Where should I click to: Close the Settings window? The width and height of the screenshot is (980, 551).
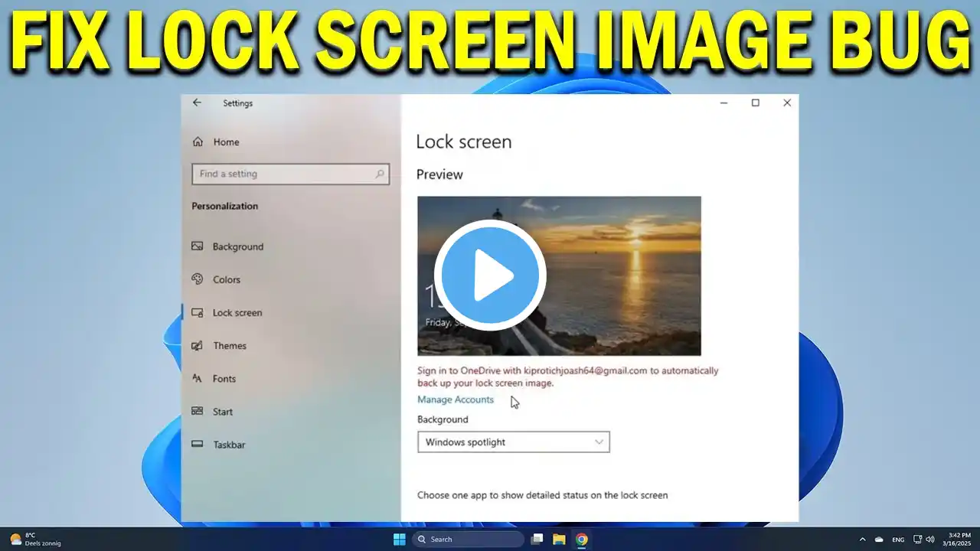point(786,103)
